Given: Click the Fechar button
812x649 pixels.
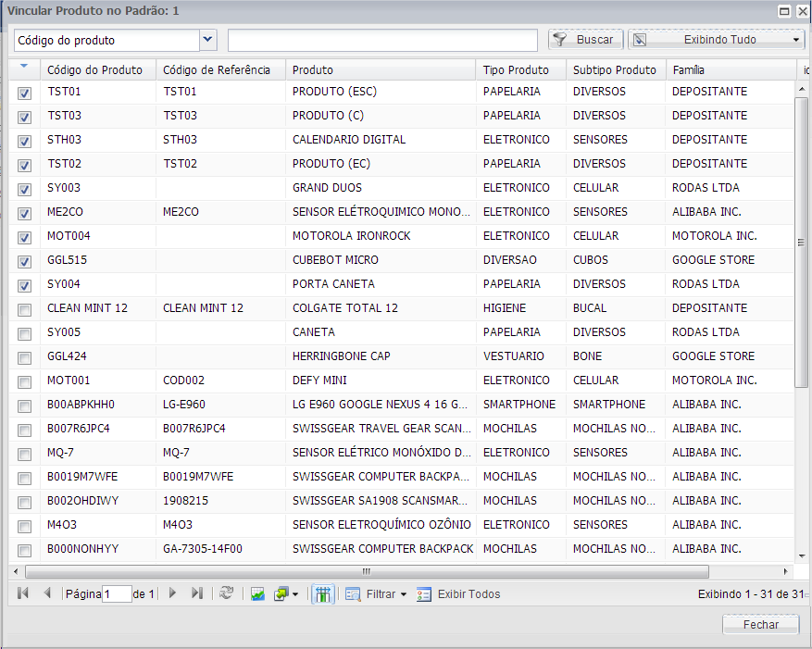Looking at the screenshot, I should click(x=760, y=624).
